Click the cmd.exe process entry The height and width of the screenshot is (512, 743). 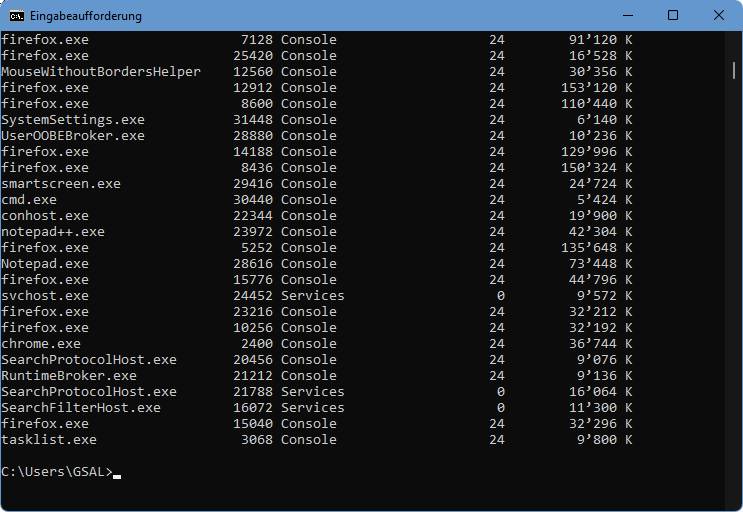[x=29, y=200]
